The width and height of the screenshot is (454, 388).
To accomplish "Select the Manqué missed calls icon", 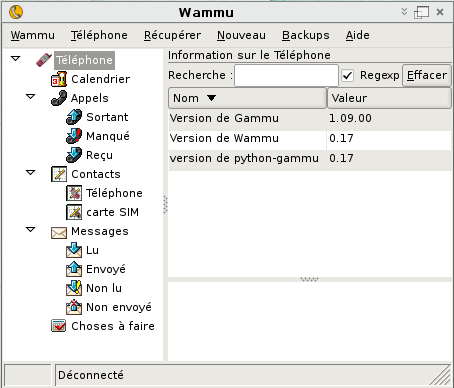I will (74, 136).
